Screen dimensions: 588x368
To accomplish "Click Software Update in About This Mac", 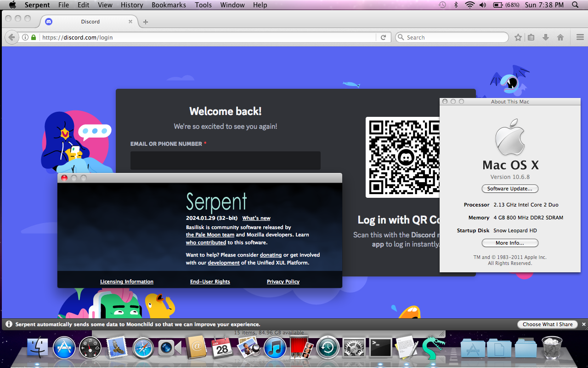I will [x=510, y=189].
